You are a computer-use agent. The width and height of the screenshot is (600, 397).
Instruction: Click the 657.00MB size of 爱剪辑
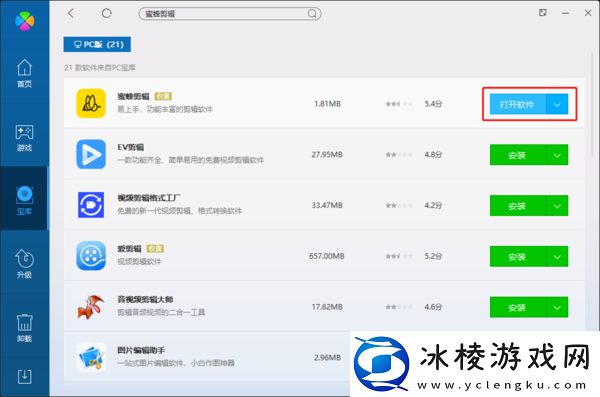click(327, 256)
